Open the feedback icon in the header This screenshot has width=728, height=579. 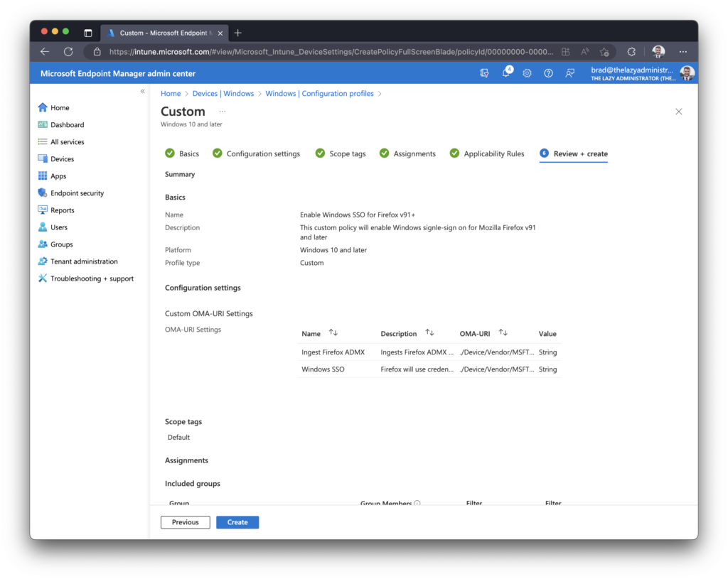(x=569, y=73)
